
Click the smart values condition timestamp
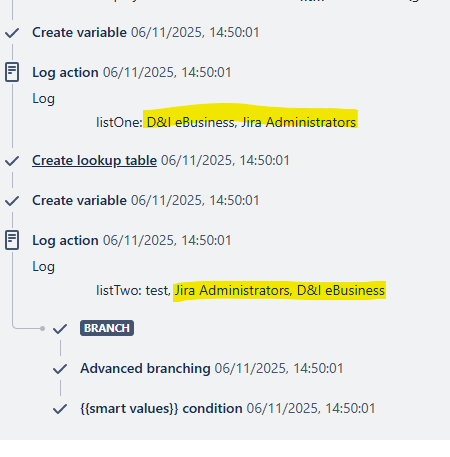click(311, 408)
